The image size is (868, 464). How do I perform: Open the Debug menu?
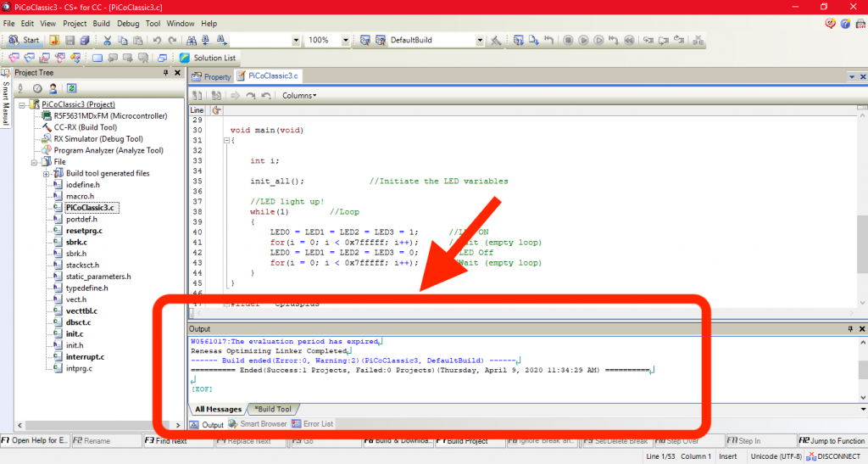pos(128,23)
